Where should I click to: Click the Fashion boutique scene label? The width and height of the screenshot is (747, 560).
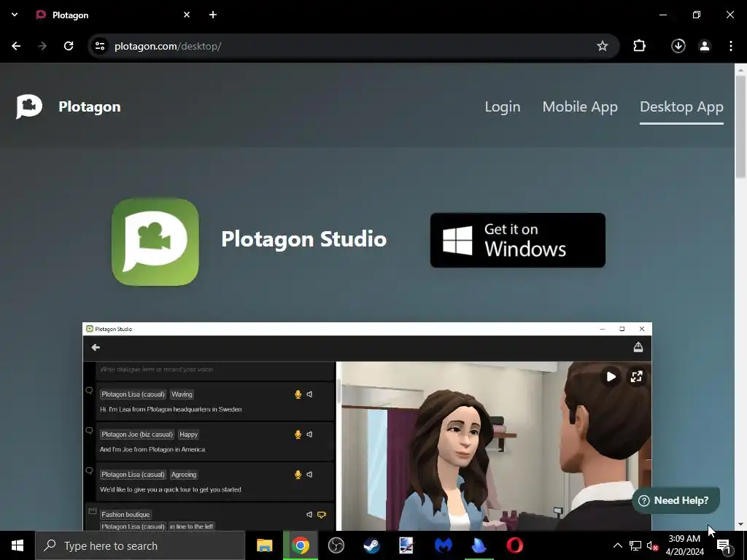[x=125, y=514]
